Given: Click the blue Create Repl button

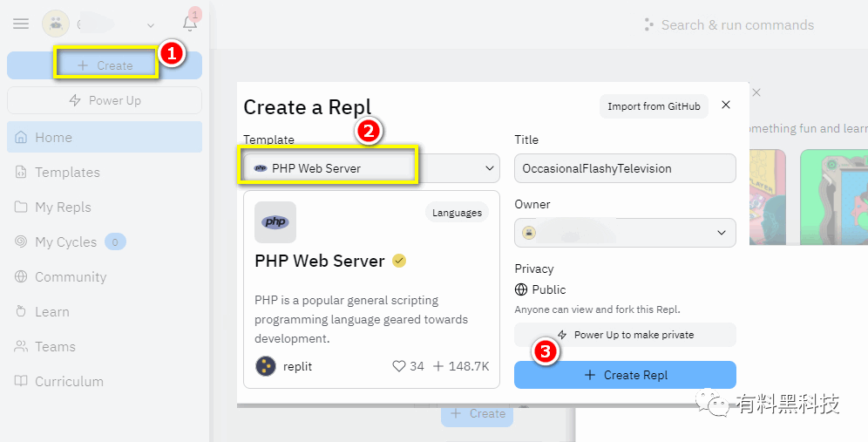Looking at the screenshot, I should click(625, 375).
